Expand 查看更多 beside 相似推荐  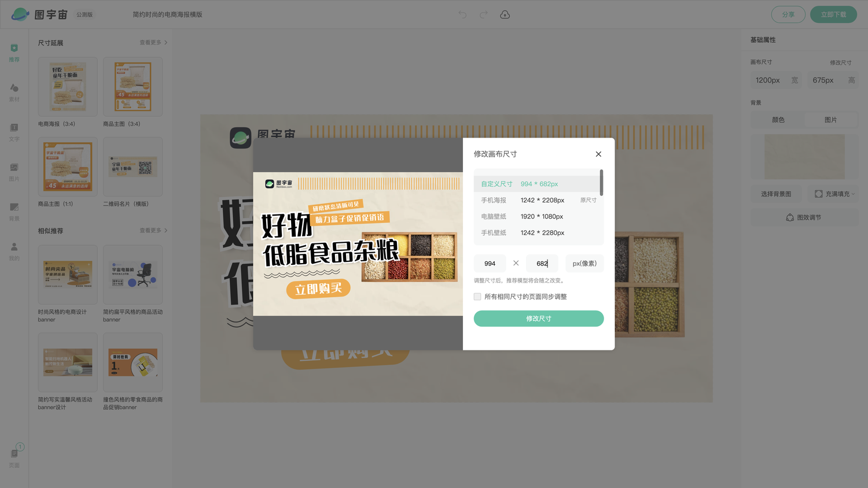tap(153, 230)
